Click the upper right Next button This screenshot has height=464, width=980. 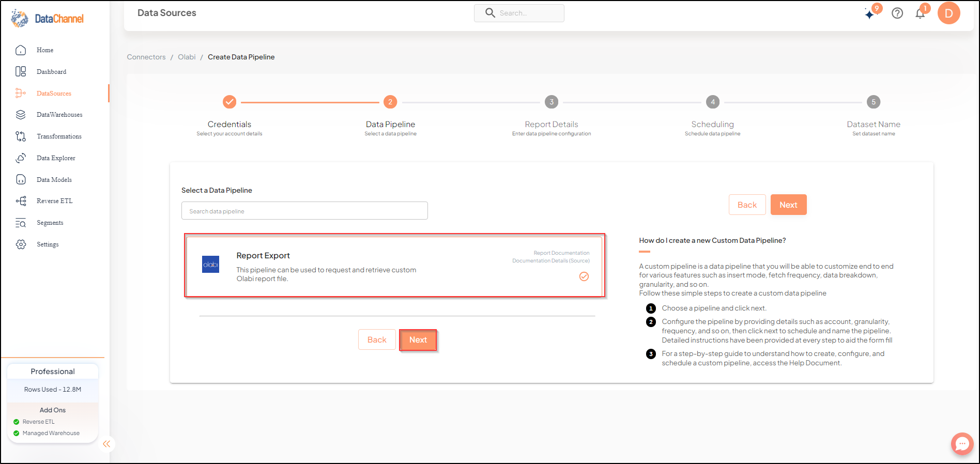788,205
